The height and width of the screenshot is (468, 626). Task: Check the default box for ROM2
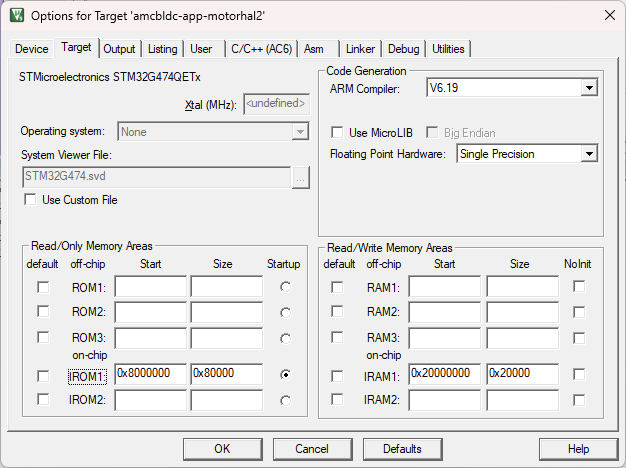click(43, 311)
